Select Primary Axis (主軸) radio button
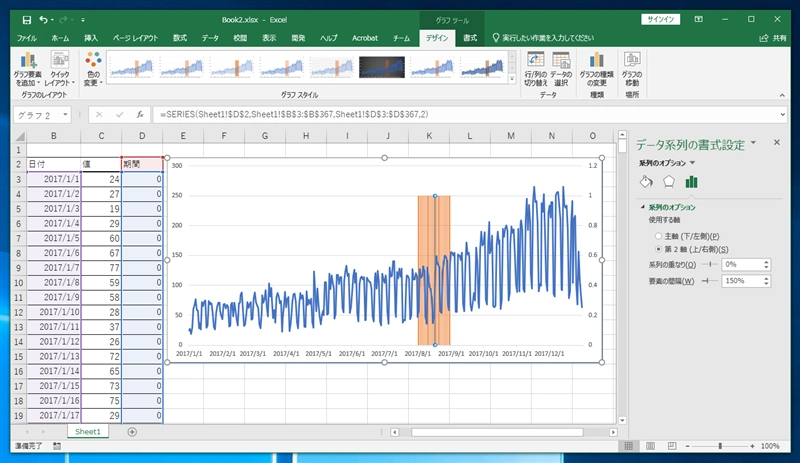800x463 pixels. click(x=658, y=236)
